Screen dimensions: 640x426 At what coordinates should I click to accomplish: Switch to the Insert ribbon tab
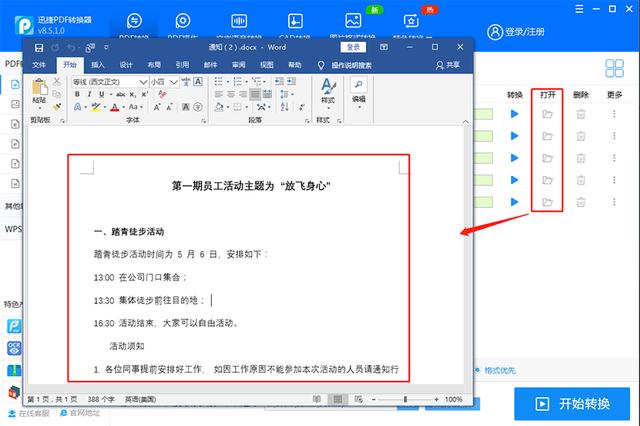click(x=98, y=65)
